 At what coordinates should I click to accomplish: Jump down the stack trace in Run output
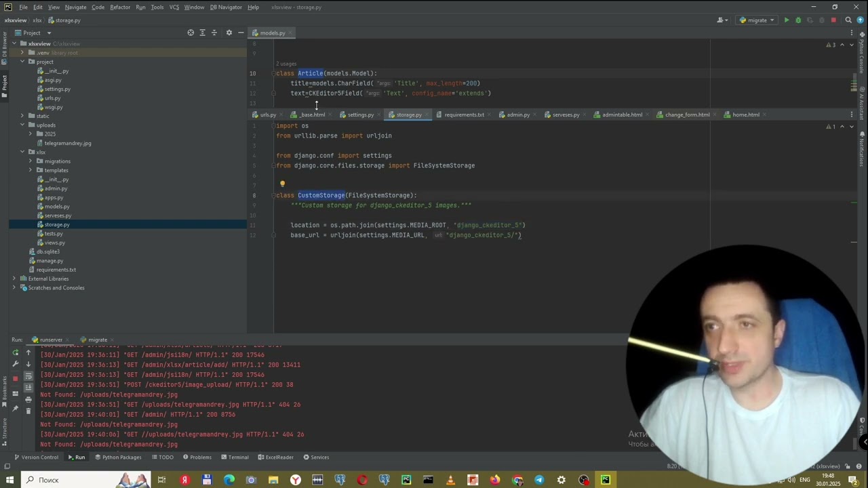click(x=28, y=364)
